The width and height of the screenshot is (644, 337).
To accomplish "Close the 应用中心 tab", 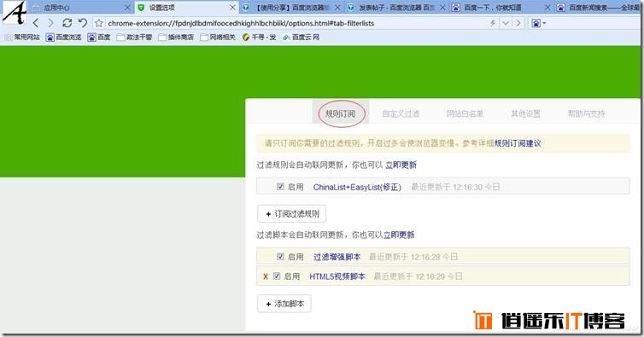I will coord(127,8).
